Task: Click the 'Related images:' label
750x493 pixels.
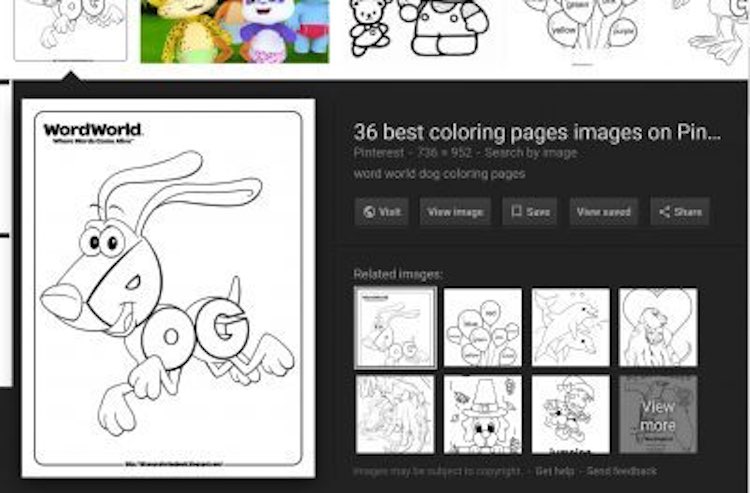Action: point(398,274)
